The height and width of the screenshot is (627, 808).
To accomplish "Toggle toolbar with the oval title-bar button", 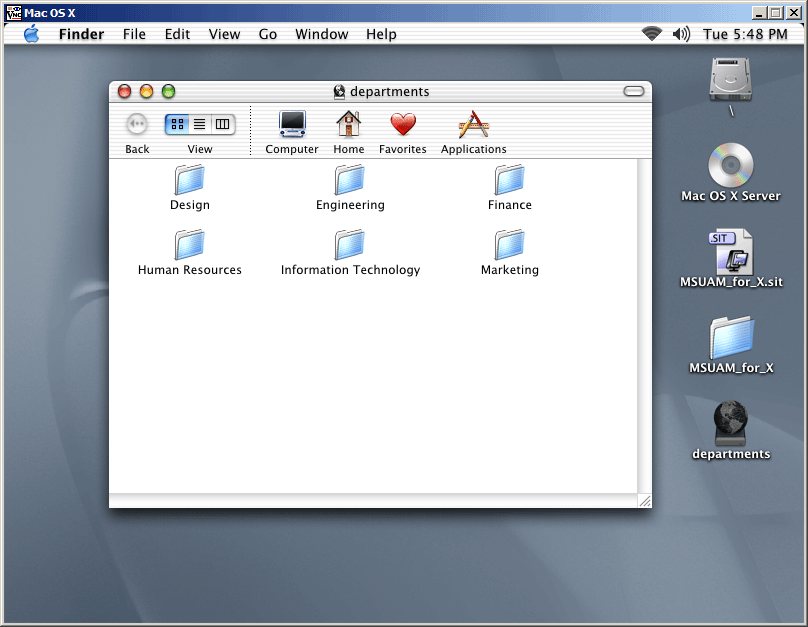I will pyautogui.click(x=634, y=91).
